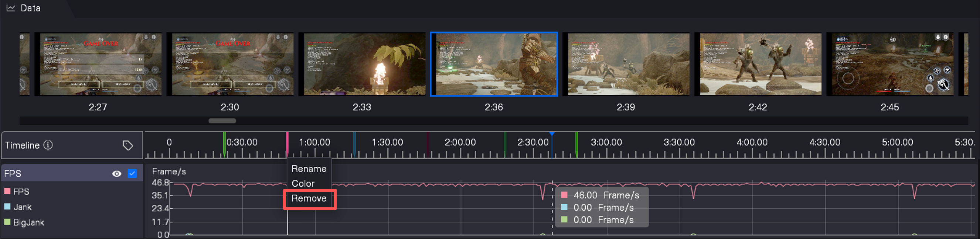Select the highlighted 2:36 screenshot thumbnail

tap(494, 64)
